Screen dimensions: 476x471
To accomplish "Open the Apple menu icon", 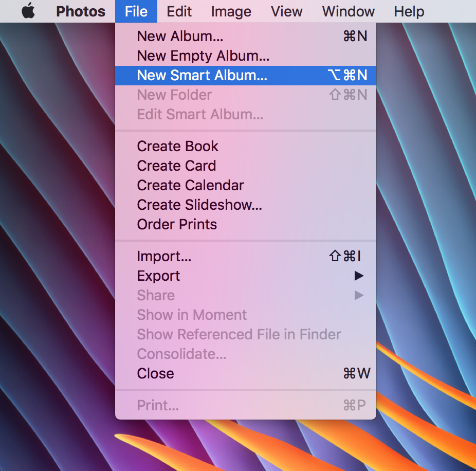I will click(x=29, y=11).
